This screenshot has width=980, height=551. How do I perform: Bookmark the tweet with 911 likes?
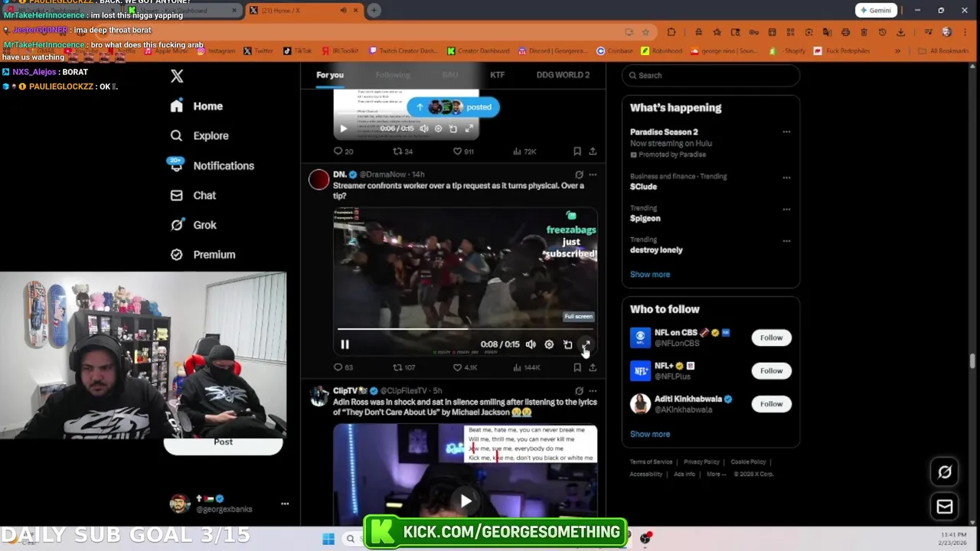click(x=577, y=152)
